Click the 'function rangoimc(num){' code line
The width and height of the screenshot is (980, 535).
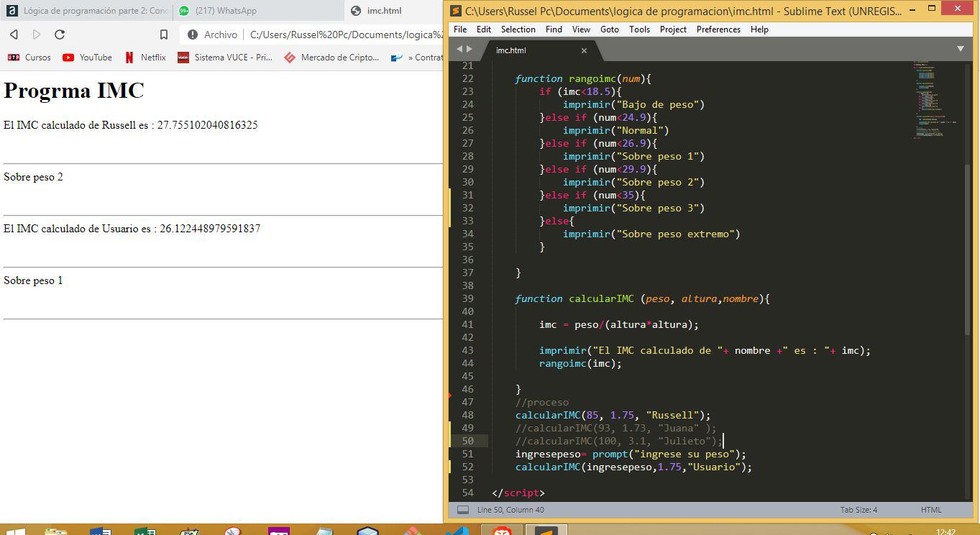click(583, 78)
